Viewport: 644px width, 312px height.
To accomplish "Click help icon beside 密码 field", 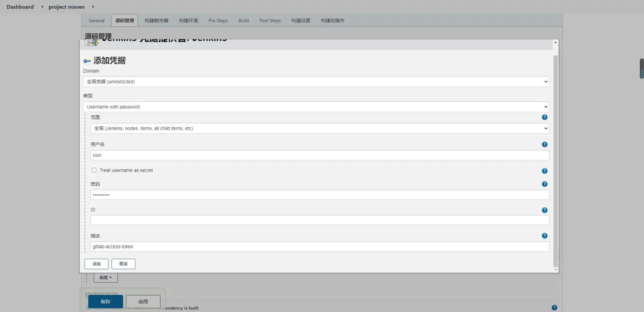I will (x=544, y=184).
